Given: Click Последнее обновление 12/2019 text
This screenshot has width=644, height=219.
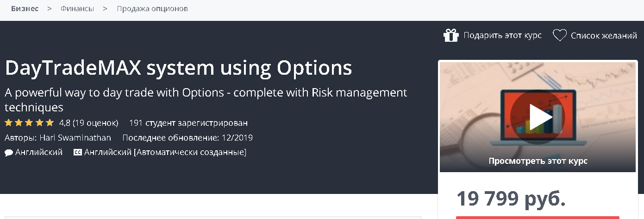Looking at the screenshot, I should tap(188, 138).
